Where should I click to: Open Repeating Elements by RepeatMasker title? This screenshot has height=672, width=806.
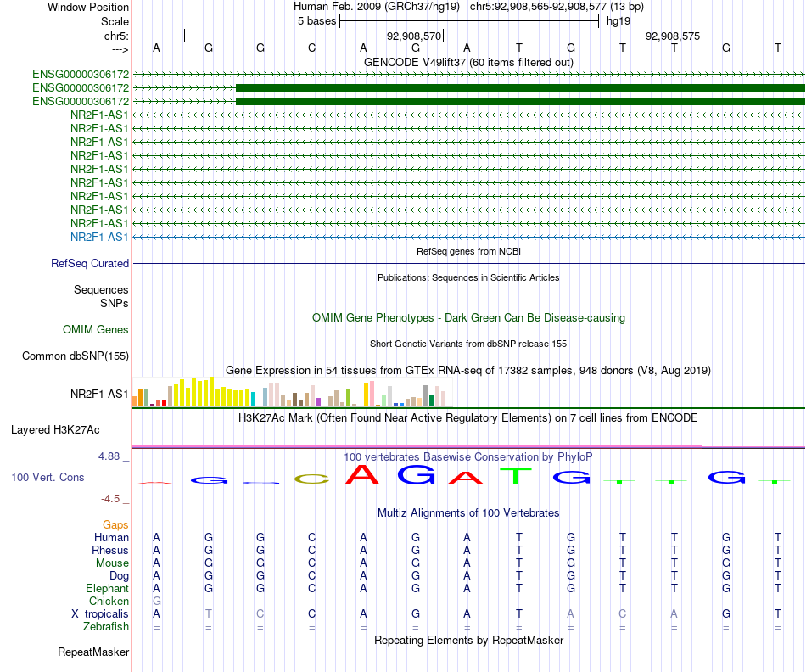click(x=468, y=640)
